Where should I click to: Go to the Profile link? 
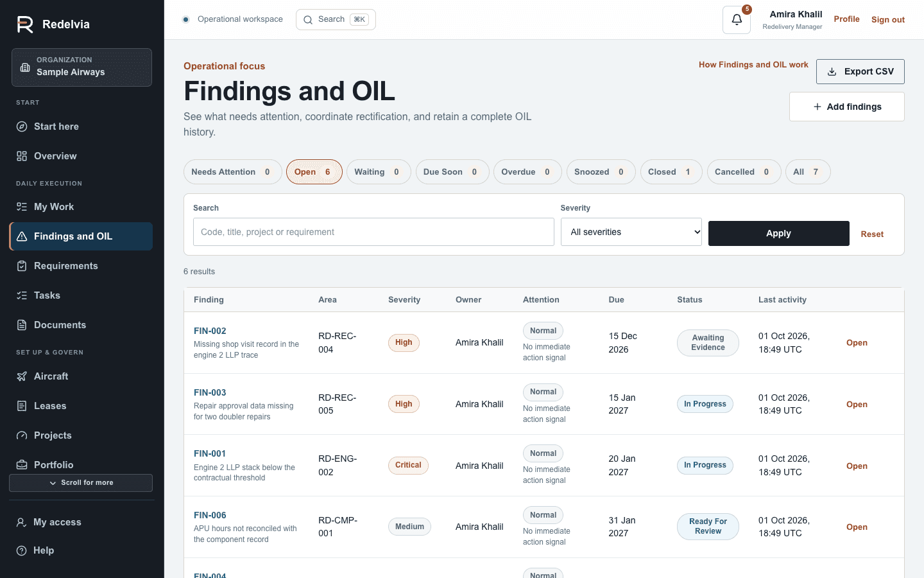[x=846, y=19]
